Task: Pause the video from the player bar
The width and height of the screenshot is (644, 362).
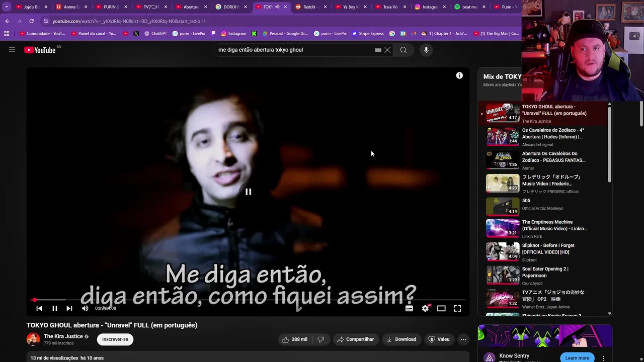Action: (55, 308)
